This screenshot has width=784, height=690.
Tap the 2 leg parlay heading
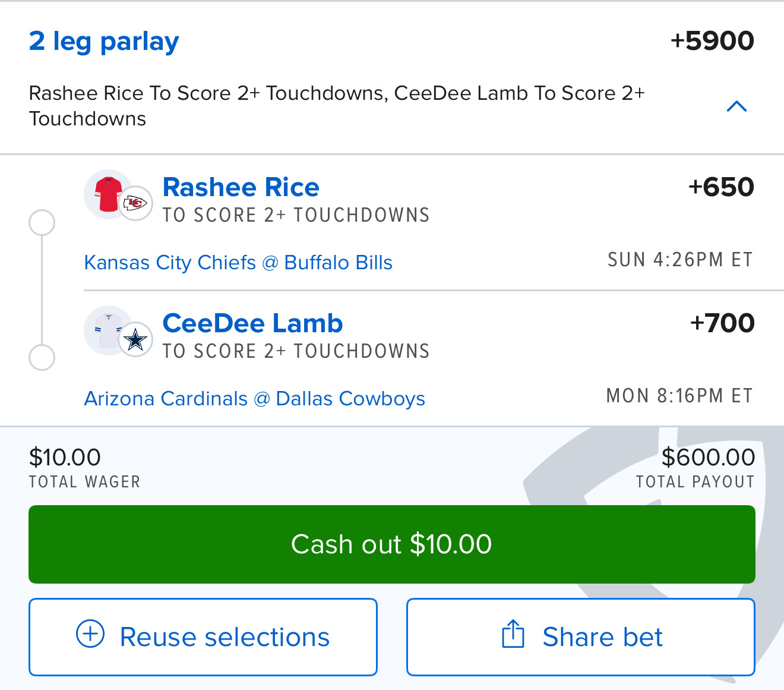tap(104, 42)
